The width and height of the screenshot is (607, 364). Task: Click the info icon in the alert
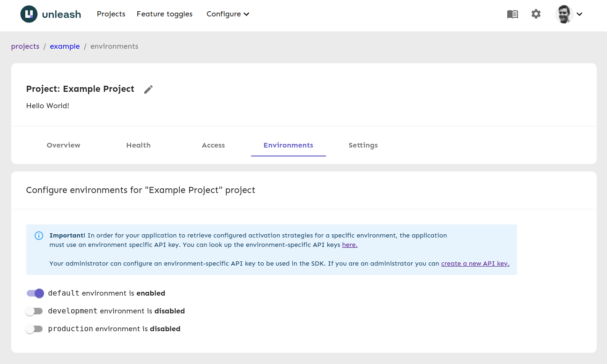39,236
